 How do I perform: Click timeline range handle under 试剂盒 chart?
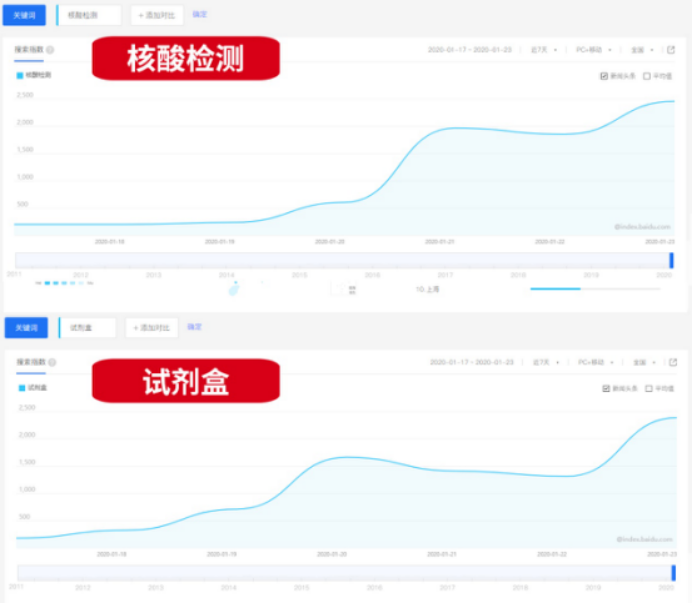pyautogui.click(x=673, y=573)
